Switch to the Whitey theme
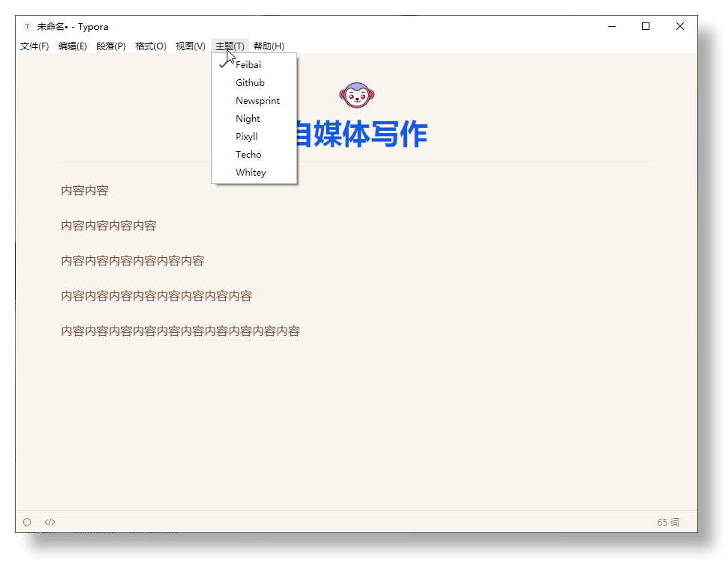The image size is (728, 563). click(x=251, y=173)
